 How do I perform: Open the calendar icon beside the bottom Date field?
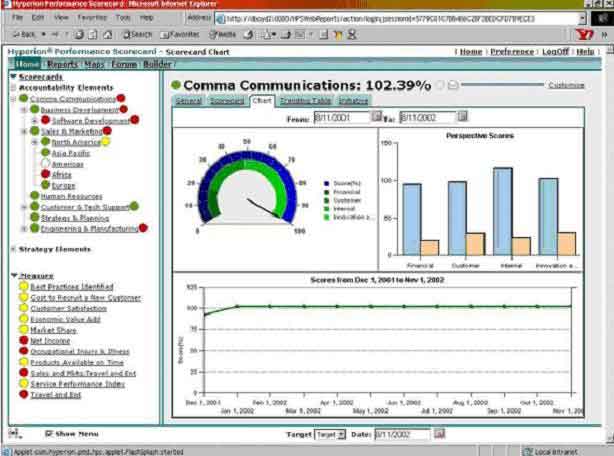tap(439, 434)
